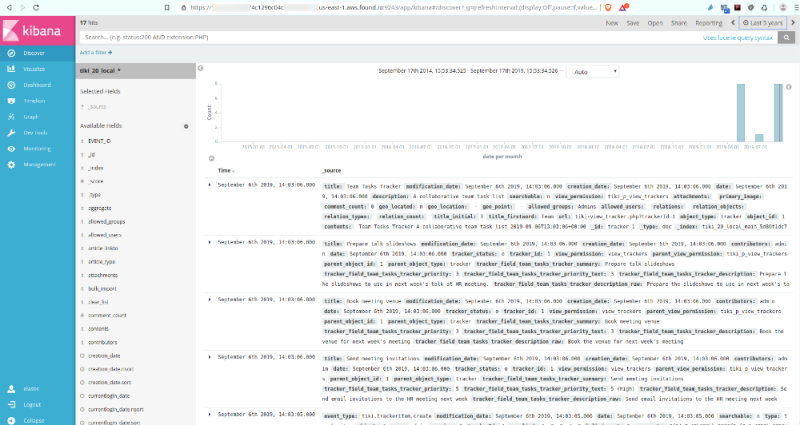Select the contributors field
The image size is (800, 425).
point(103,342)
